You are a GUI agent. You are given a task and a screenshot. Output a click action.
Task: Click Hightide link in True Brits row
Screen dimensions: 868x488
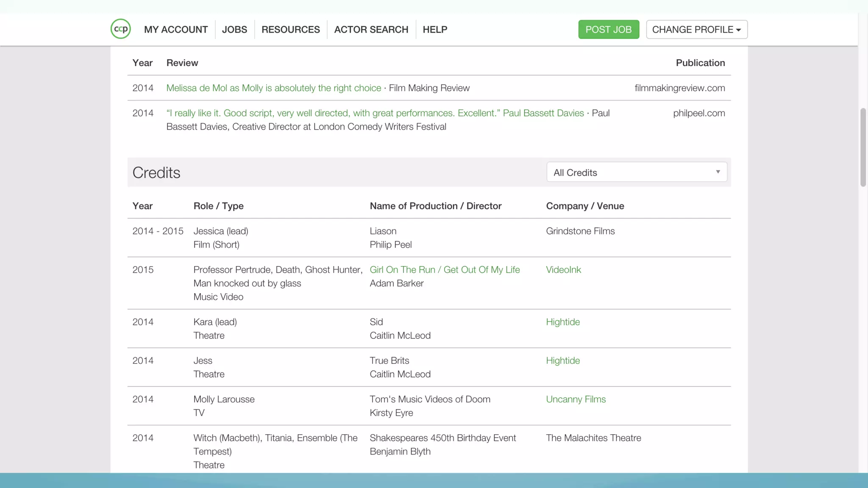pos(562,360)
